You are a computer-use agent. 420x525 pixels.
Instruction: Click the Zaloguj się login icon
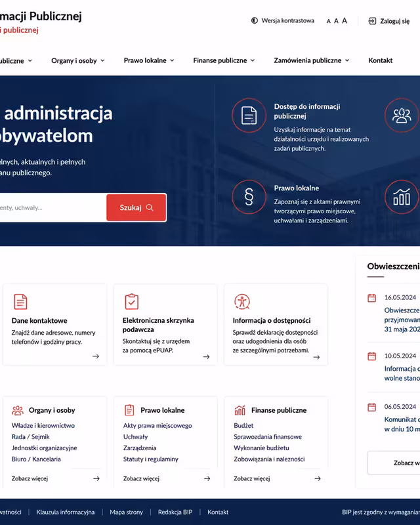tap(372, 21)
